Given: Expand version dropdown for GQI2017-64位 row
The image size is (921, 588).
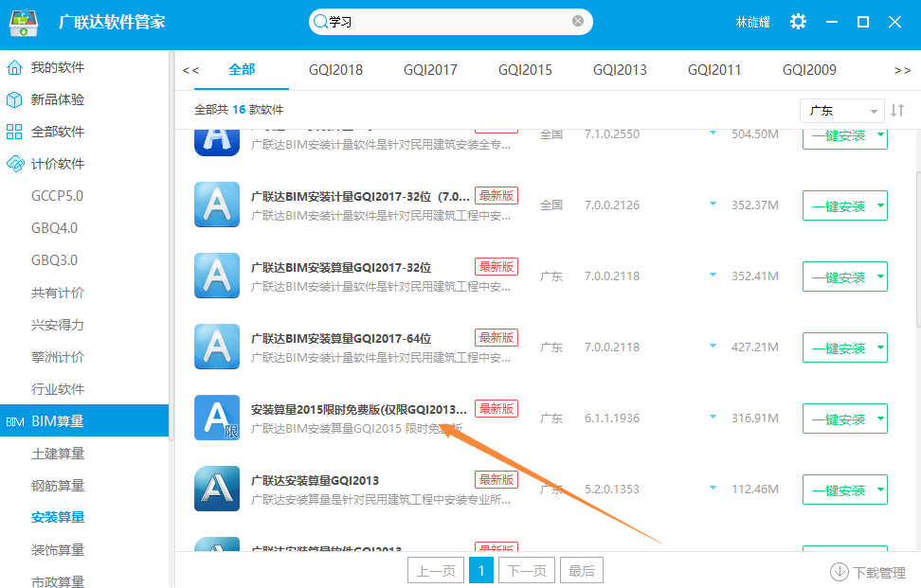Looking at the screenshot, I should [x=713, y=347].
